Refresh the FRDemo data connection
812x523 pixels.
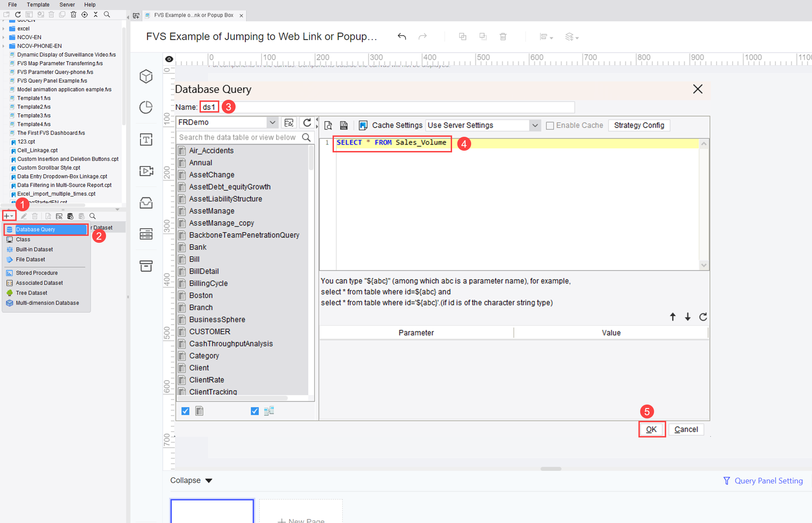coord(307,122)
